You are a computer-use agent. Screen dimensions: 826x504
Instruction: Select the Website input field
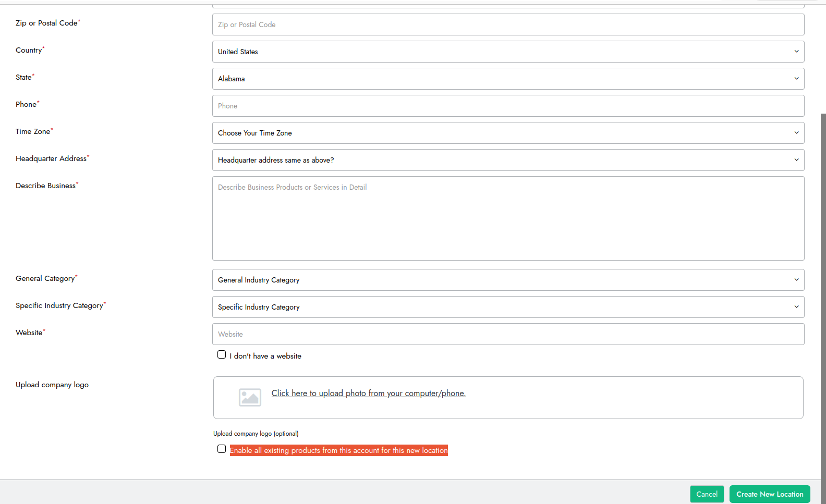507,334
